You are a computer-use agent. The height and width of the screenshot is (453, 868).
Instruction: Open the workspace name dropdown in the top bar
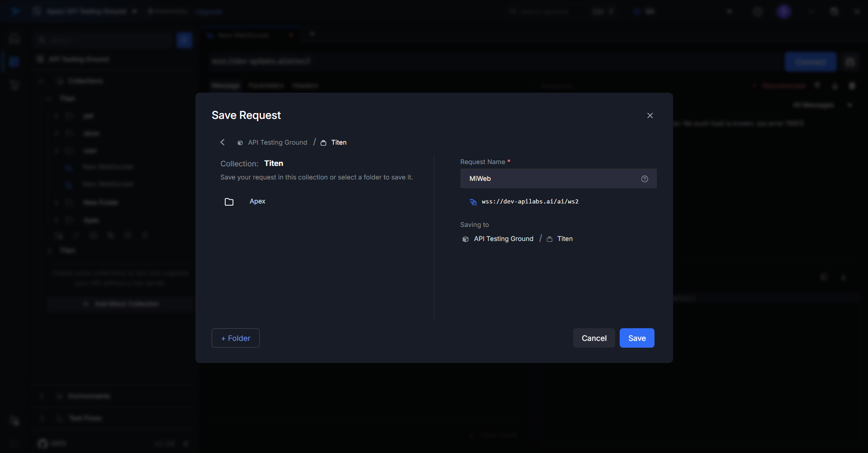(135, 11)
